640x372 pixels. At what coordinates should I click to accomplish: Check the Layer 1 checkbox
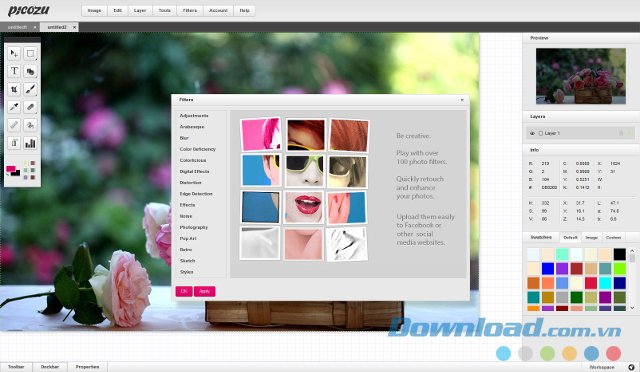pyautogui.click(x=541, y=134)
